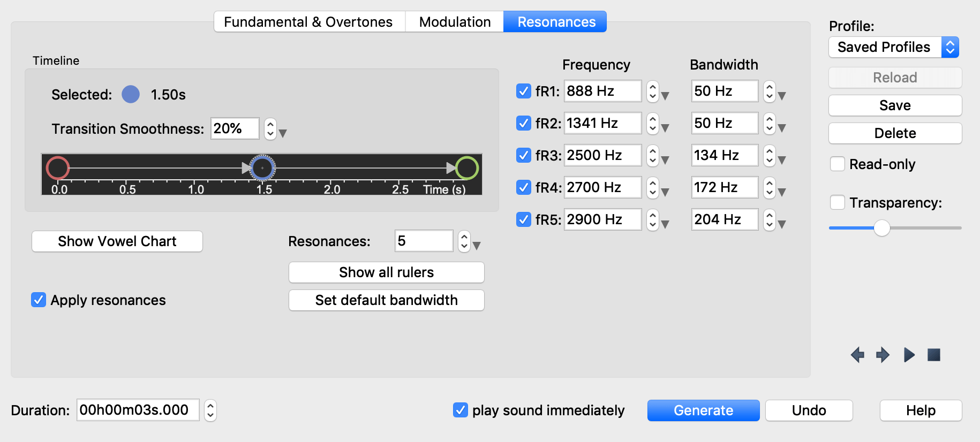The width and height of the screenshot is (980, 442).
Task: Open the fR3 frequency dropdown arrow
Action: pyautogui.click(x=665, y=161)
